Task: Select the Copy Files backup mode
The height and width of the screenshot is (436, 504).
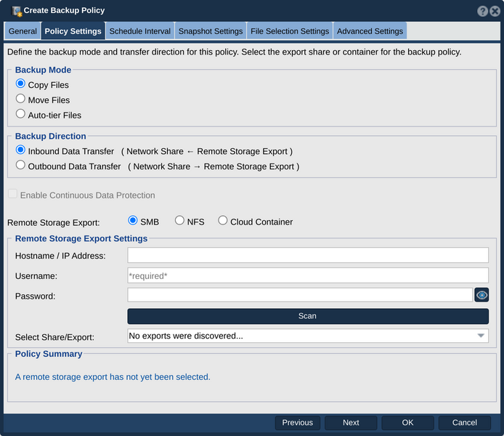Action: pos(20,84)
